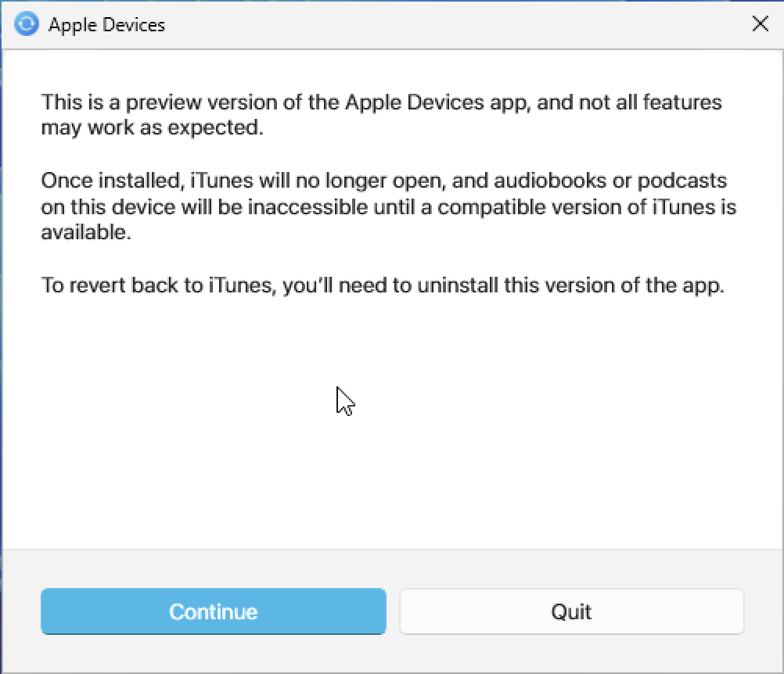Click 'may work as expected.' text line
This screenshot has height=674, width=784.
[x=152, y=128]
